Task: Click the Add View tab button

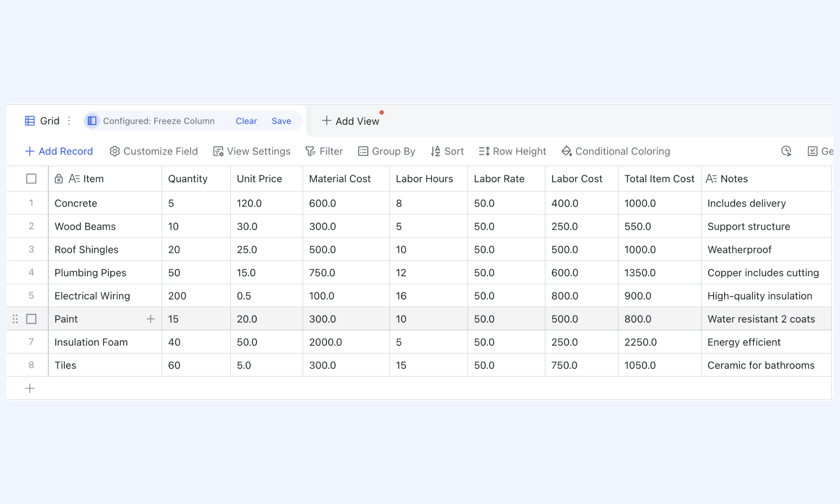Action: pos(350,121)
